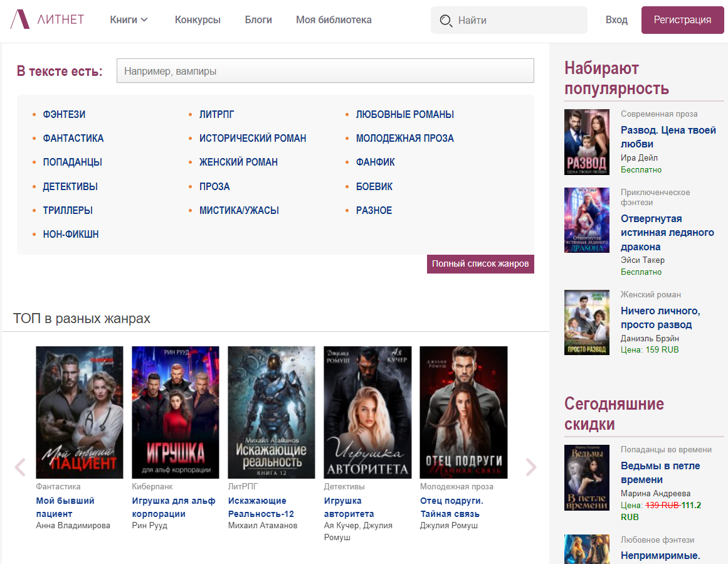The width and height of the screenshot is (728, 564).
Task: Open the Нон-фикшн genre
Action: click(x=71, y=234)
